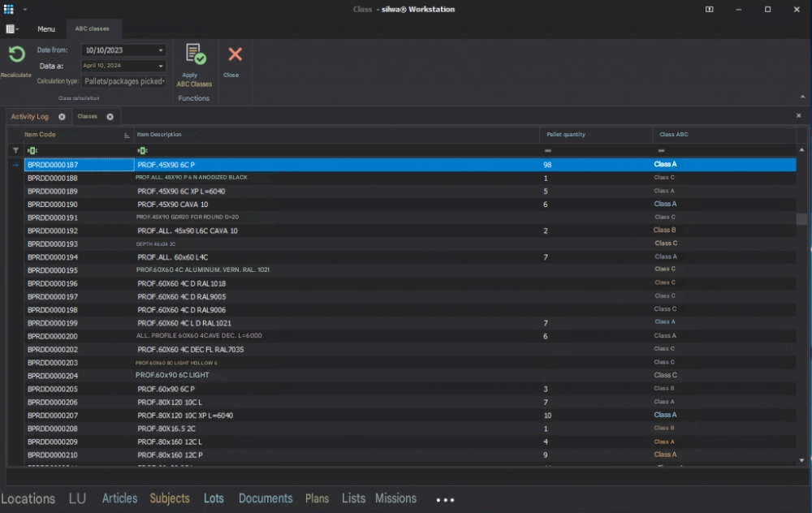Click the Item Description filter operator icon
The height and width of the screenshot is (513, 812).
(x=142, y=151)
